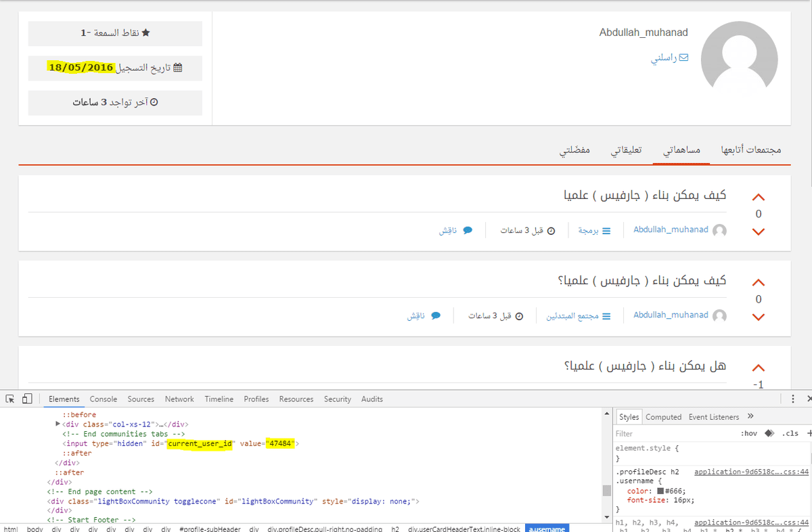The height and width of the screenshot is (532, 812).
Task: Click the #666 color swatch
Action: click(660, 491)
